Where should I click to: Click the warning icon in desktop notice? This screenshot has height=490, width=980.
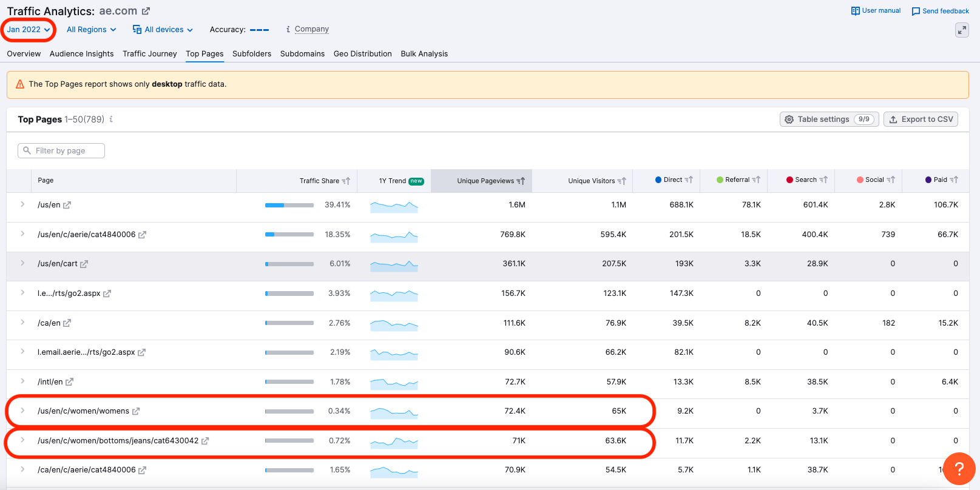tap(20, 84)
